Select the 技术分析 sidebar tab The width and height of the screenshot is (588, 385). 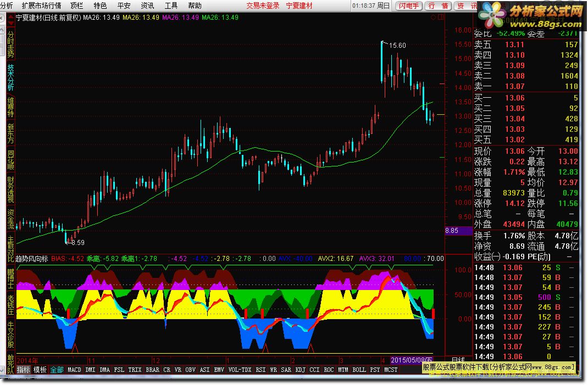pyautogui.click(x=10, y=77)
